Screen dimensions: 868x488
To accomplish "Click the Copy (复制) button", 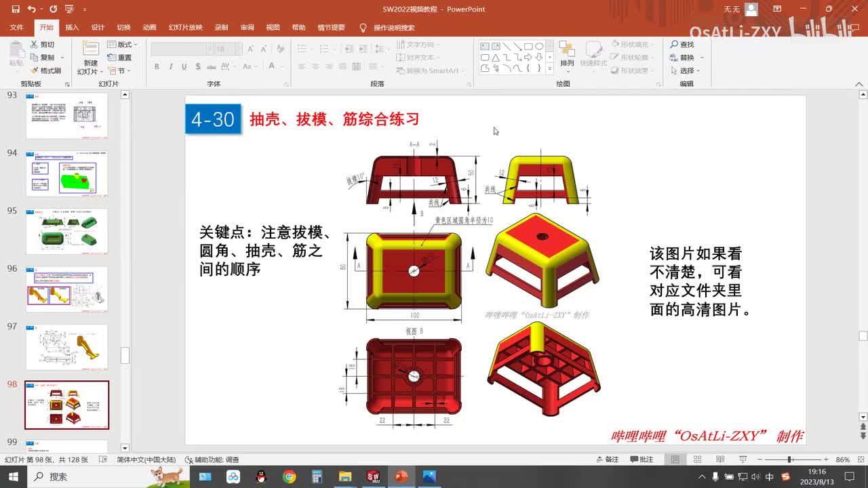I will click(41, 58).
